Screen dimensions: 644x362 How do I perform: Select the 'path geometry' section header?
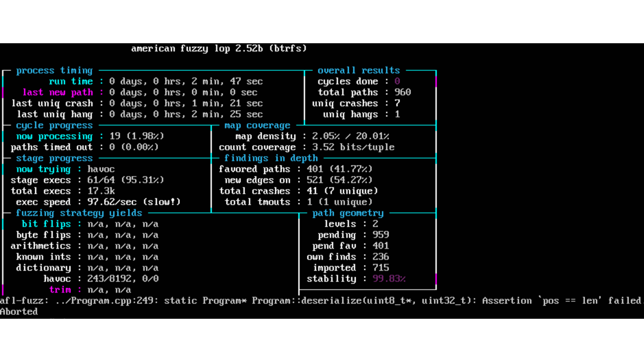[348, 213]
